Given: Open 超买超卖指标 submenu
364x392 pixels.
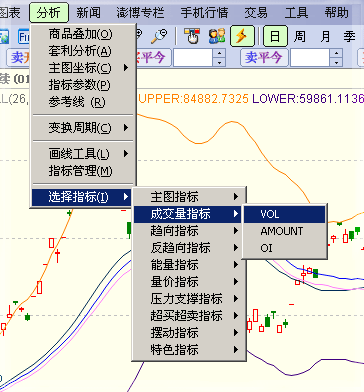Looking at the screenshot, I should [x=189, y=316].
